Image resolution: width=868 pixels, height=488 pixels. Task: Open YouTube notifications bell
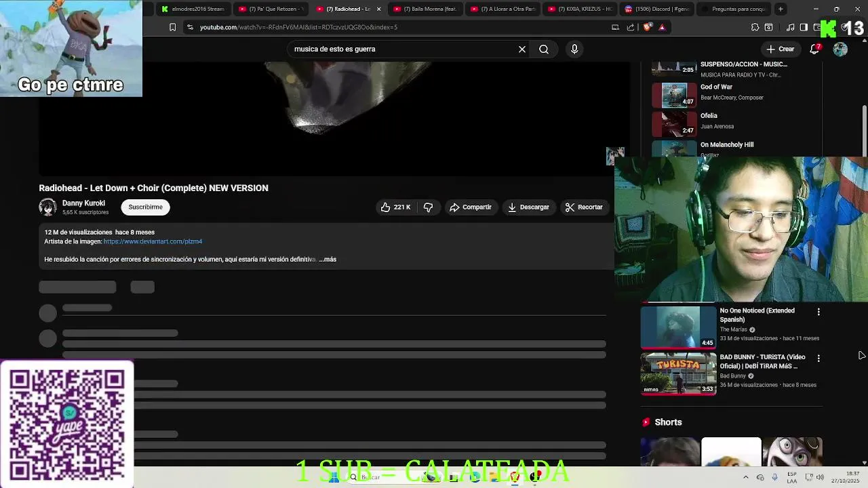click(815, 49)
